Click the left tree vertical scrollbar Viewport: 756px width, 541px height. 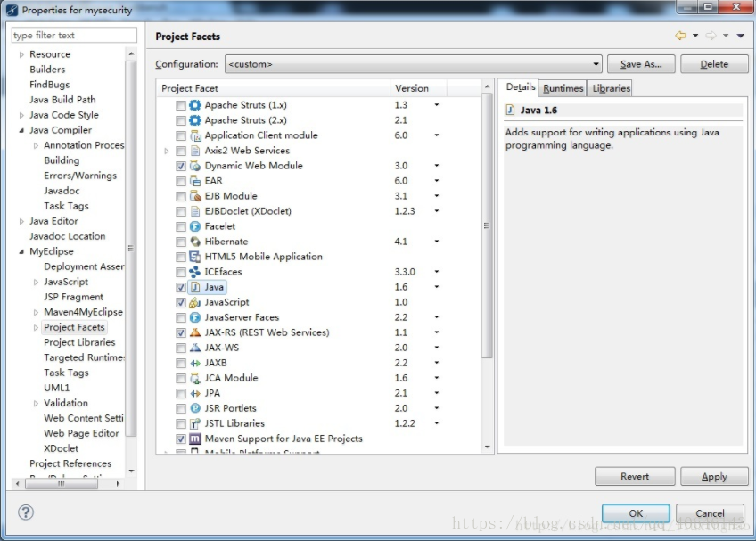(x=131, y=249)
